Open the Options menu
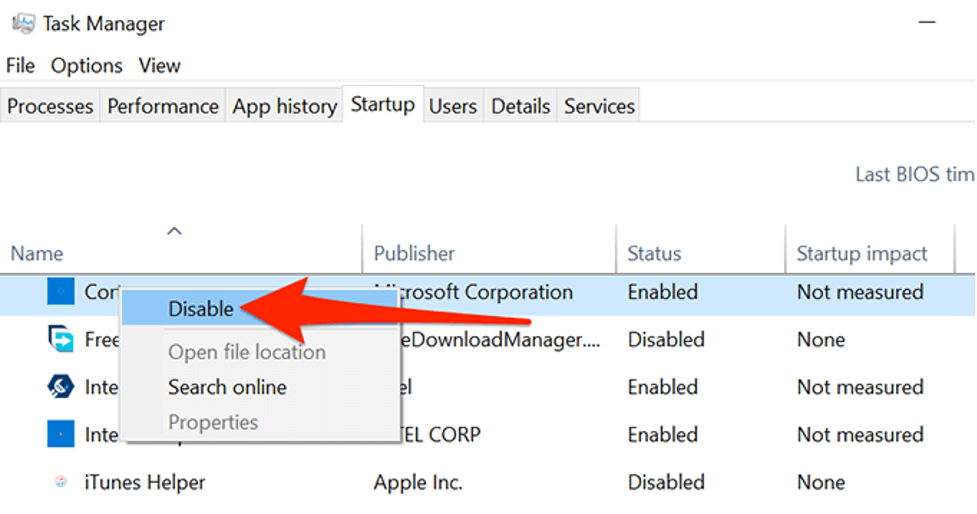This screenshot has height=514, width=977. click(x=87, y=65)
